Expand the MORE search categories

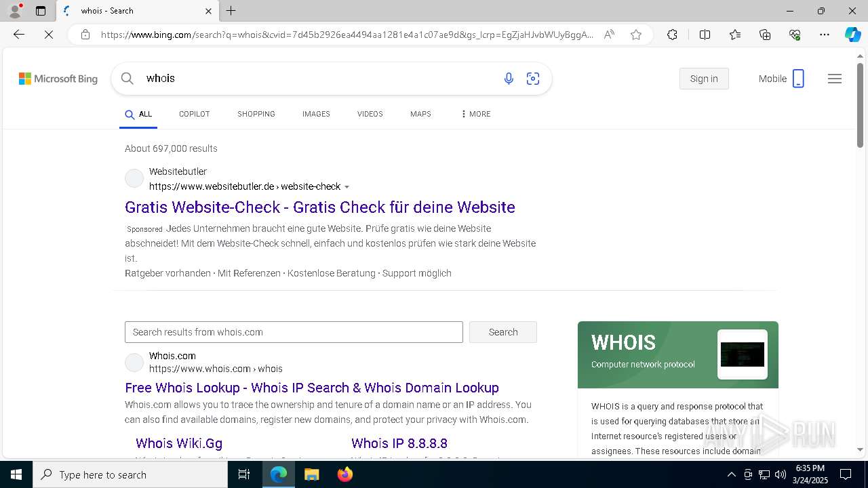click(475, 114)
